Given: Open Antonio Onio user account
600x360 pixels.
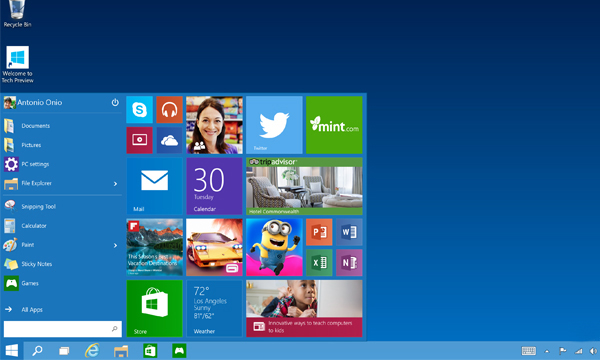Looking at the screenshot, I should pyautogui.click(x=33, y=103).
